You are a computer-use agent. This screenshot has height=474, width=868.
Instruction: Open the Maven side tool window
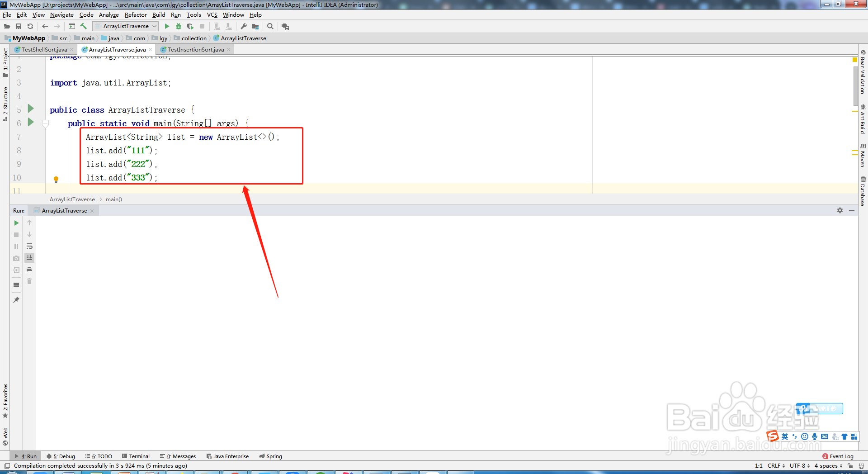pos(863,156)
